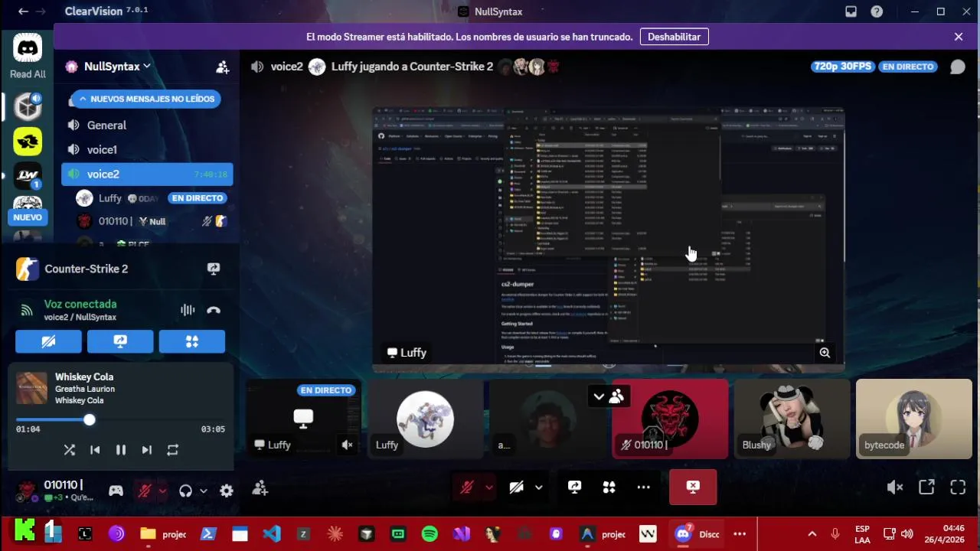The image size is (980, 551).
Task: Skip to previous track in music player
Action: point(95,450)
